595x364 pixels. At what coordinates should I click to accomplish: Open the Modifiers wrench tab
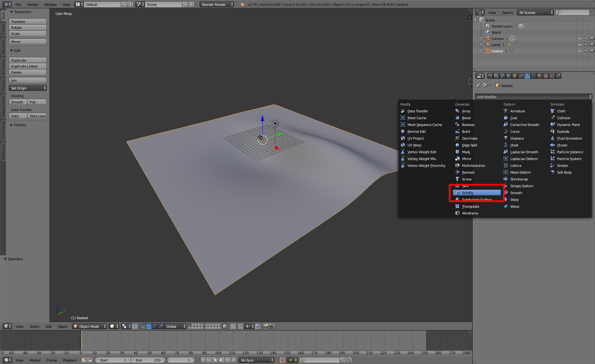(527, 76)
